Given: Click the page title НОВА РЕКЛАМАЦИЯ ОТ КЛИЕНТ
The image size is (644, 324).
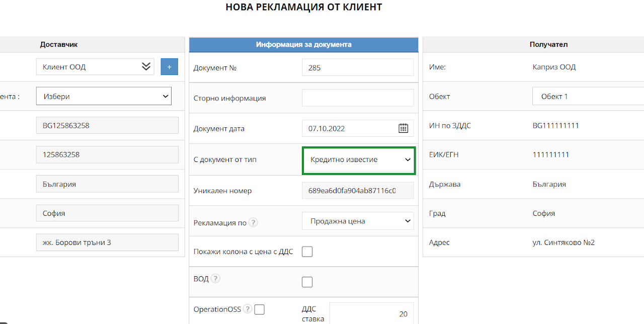Looking at the screenshot, I should 303,7.
